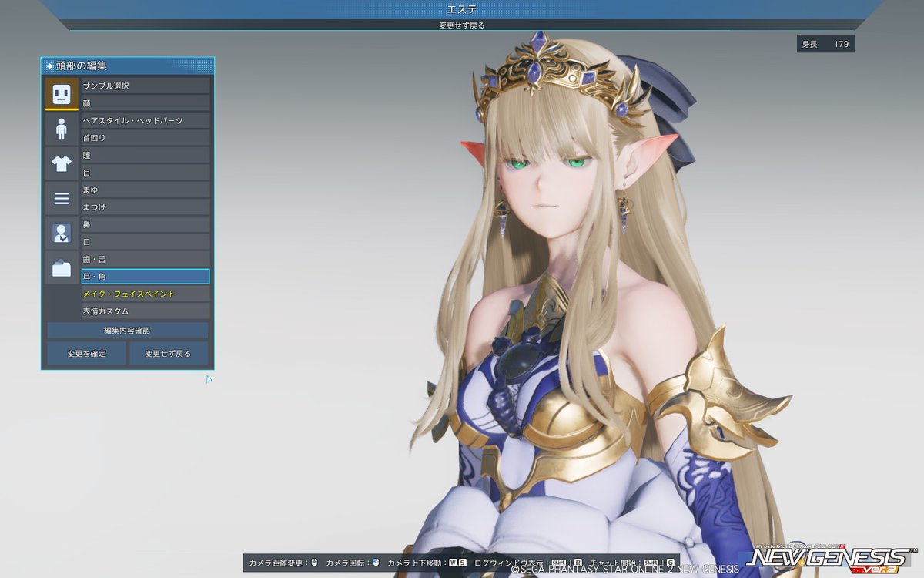Open the 歯・舌 teeth and tongue item

[x=146, y=259]
